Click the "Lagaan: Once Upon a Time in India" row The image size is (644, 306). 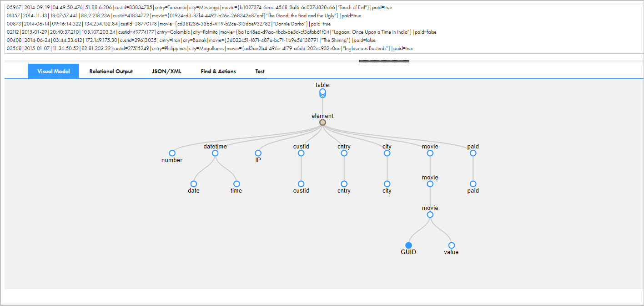[221, 32]
